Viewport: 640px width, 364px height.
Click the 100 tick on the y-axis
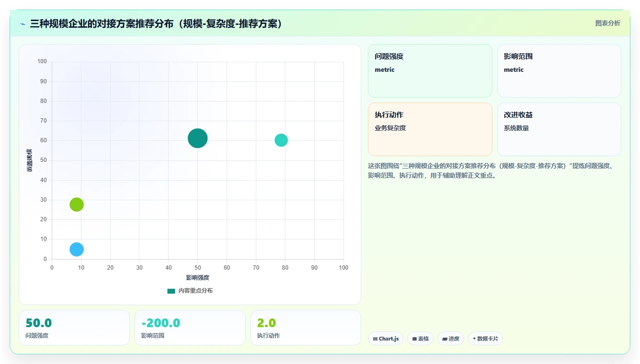click(x=42, y=61)
